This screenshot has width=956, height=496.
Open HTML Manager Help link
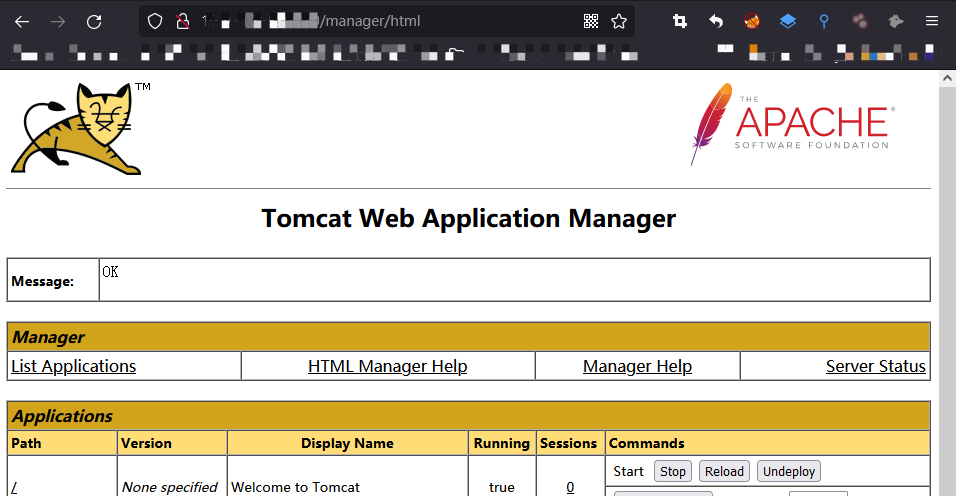388,366
